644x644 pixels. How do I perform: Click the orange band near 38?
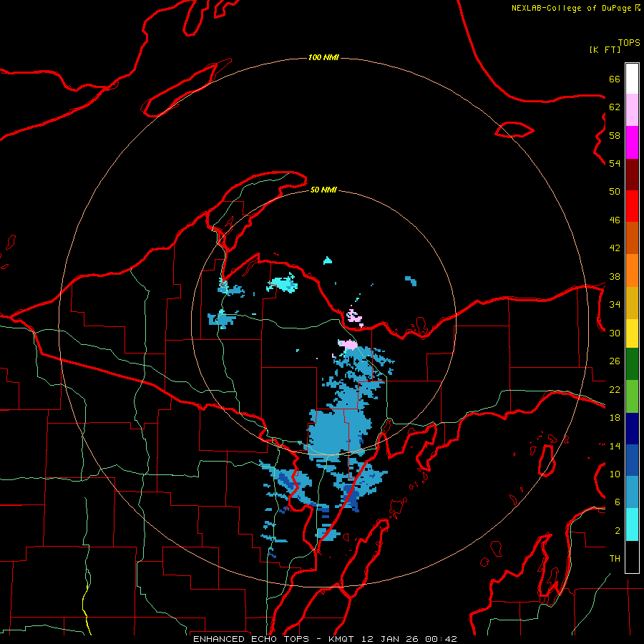[x=632, y=270]
